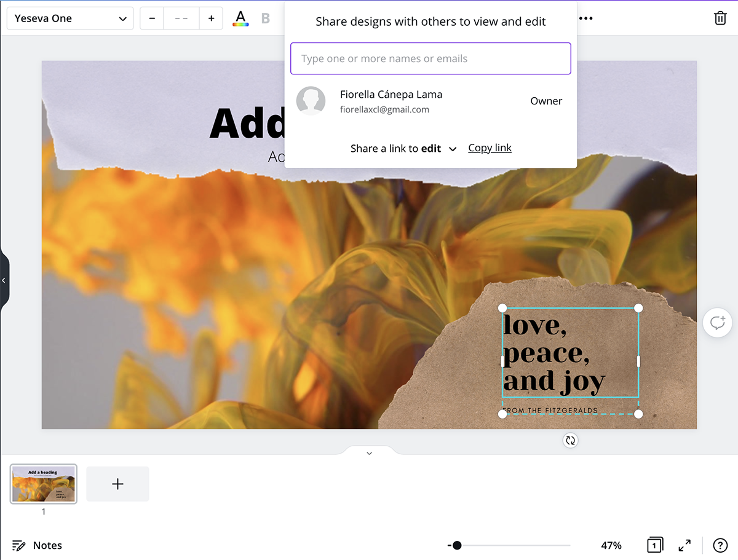The image size is (738, 560).
Task: Increase font size with the plus button
Action: click(x=211, y=18)
